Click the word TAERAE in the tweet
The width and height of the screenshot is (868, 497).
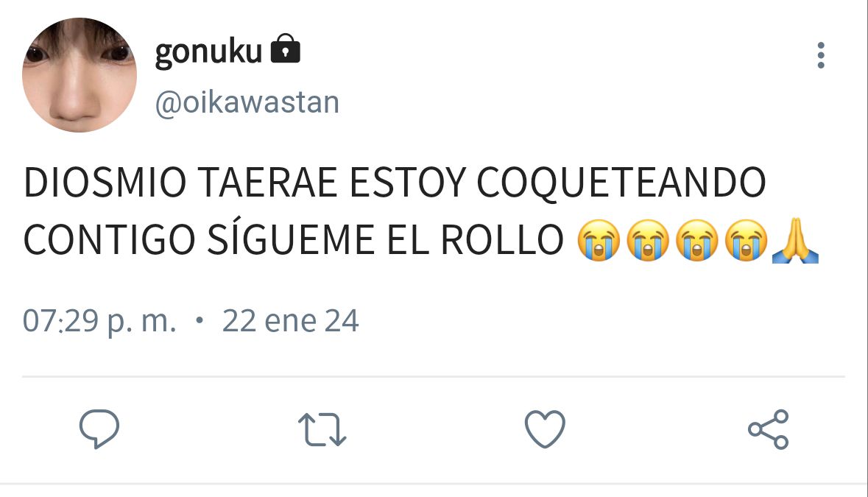point(267,183)
